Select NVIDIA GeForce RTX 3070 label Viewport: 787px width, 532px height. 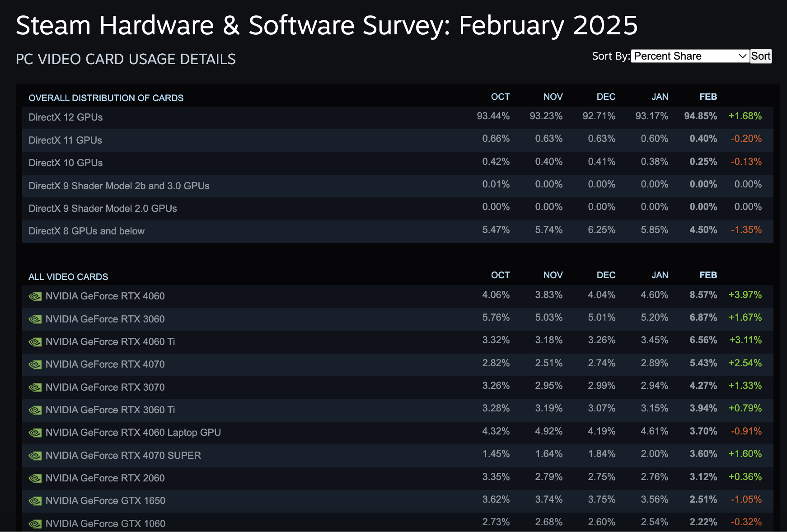pyautogui.click(x=105, y=387)
